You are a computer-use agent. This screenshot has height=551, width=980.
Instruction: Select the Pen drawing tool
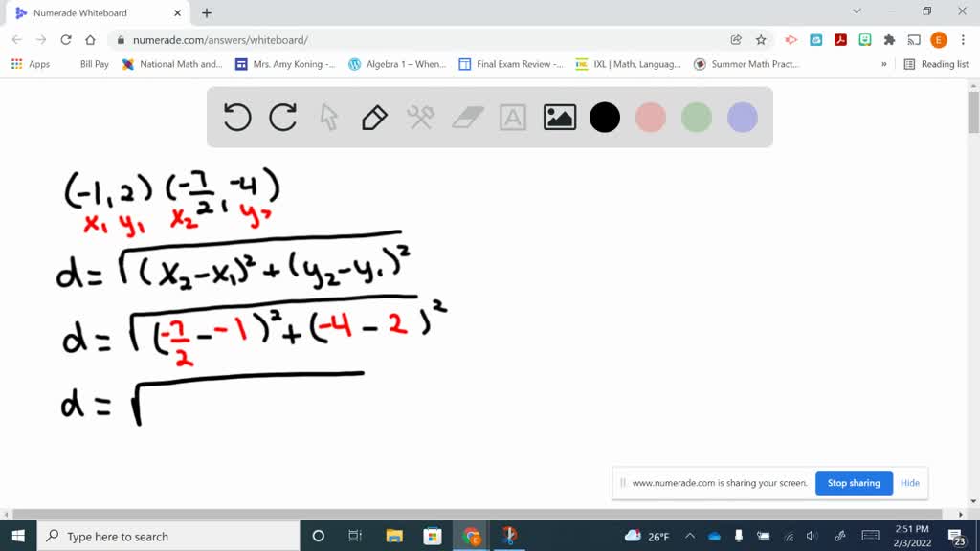374,117
